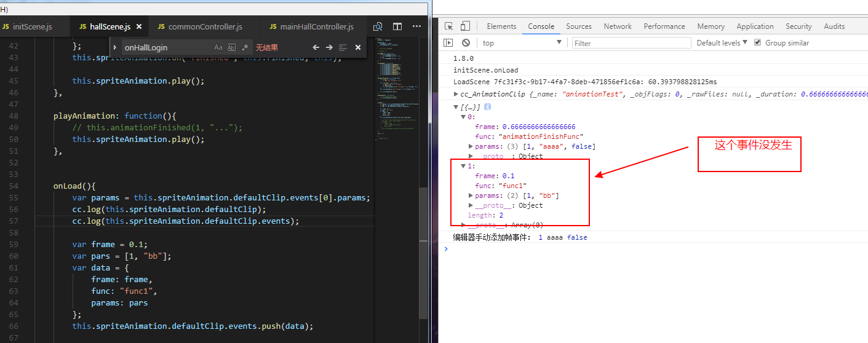Screen dimensions: 868x343
Task: Click console log line "1.8.0"
Action: tap(463, 58)
